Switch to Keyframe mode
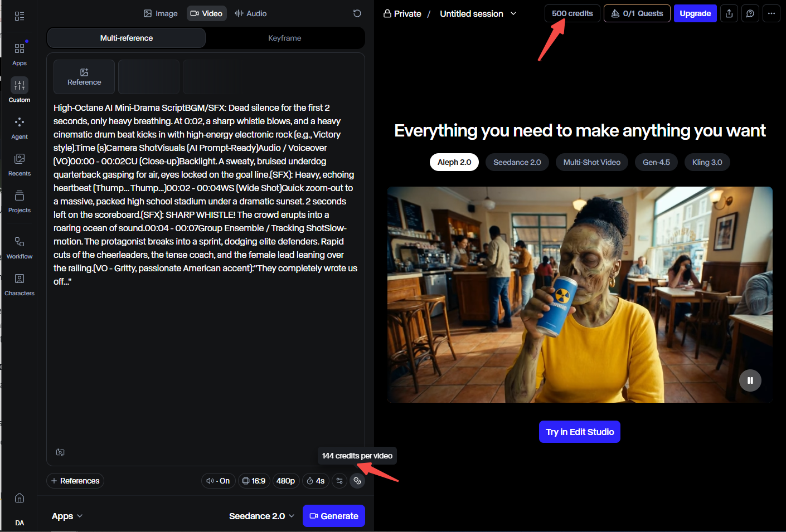This screenshot has height=532, width=786. click(x=285, y=38)
